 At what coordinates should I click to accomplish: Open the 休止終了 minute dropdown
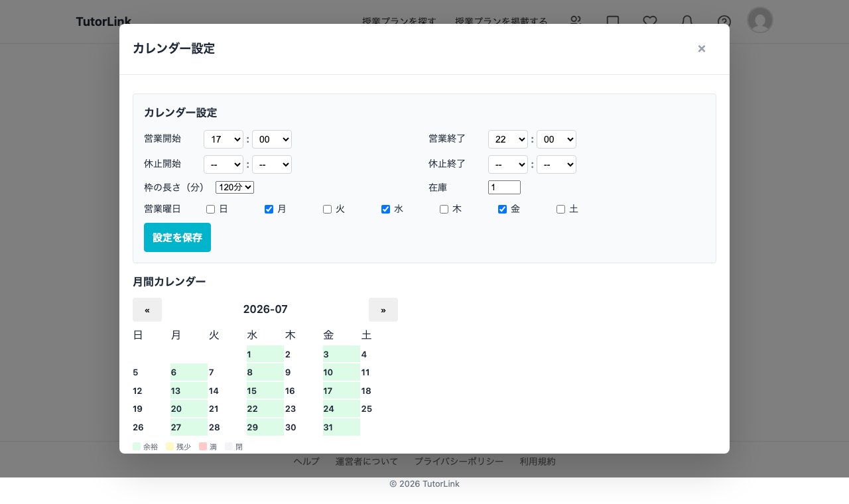point(556,164)
